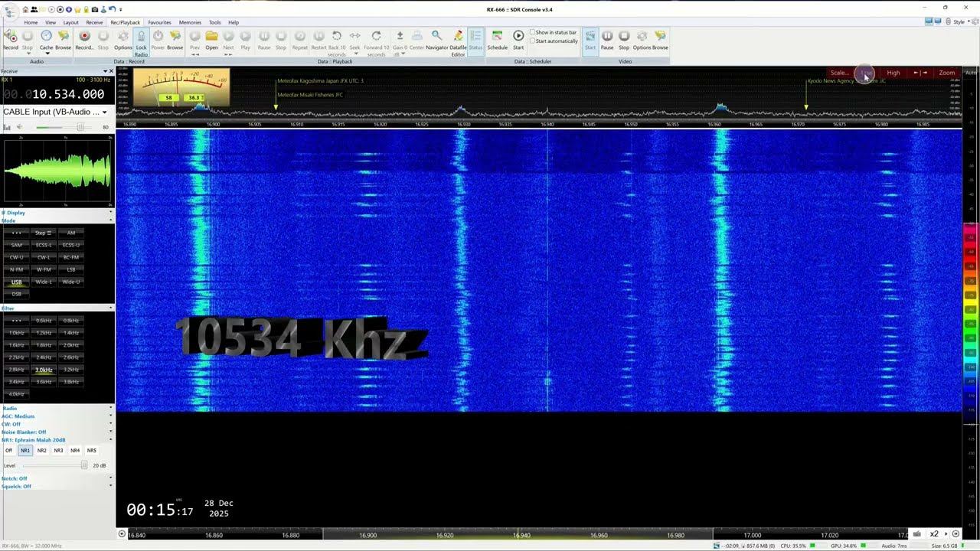This screenshot has width=980, height=551.
Task: Open the playback Seek control
Action: pos(354,40)
